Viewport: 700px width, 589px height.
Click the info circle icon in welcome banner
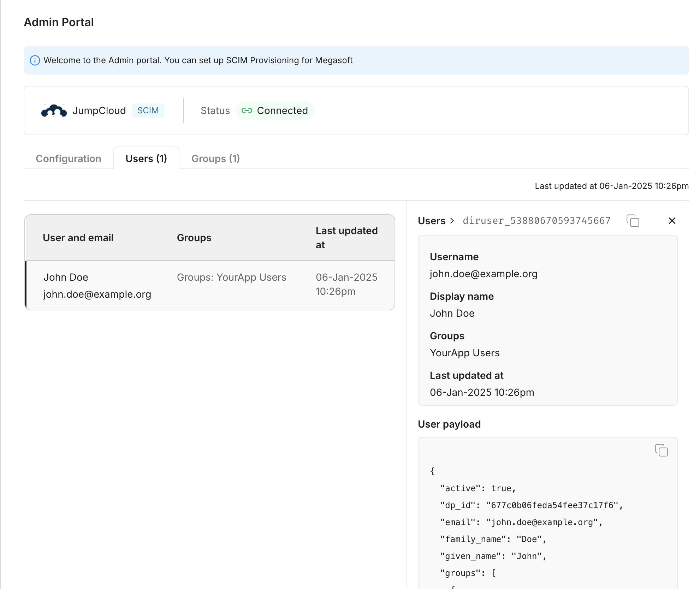point(36,60)
